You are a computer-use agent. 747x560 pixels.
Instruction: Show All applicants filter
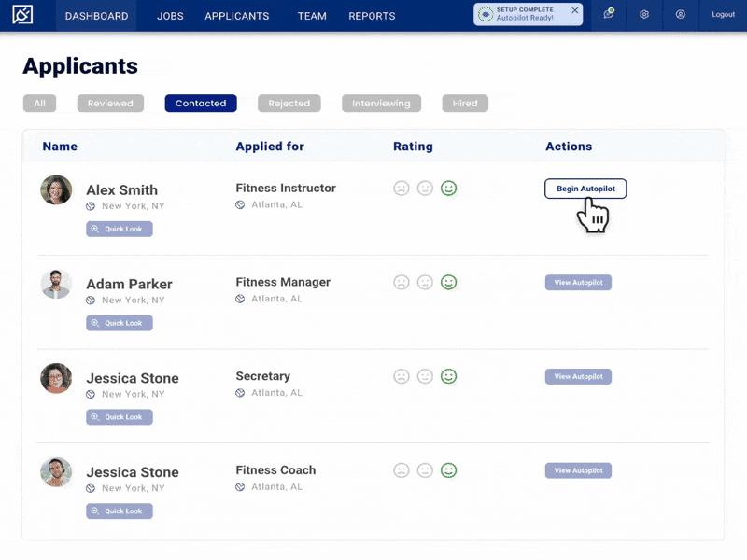click(x=39, y=104)
